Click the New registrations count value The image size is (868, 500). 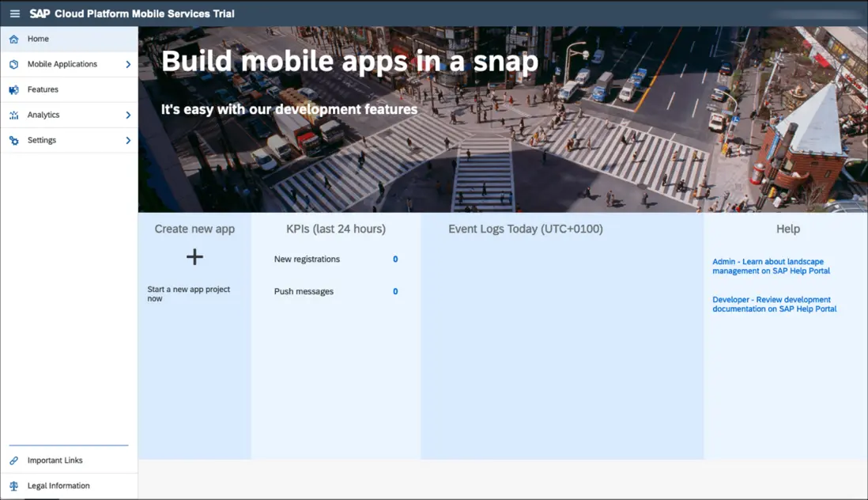(395, 259)
